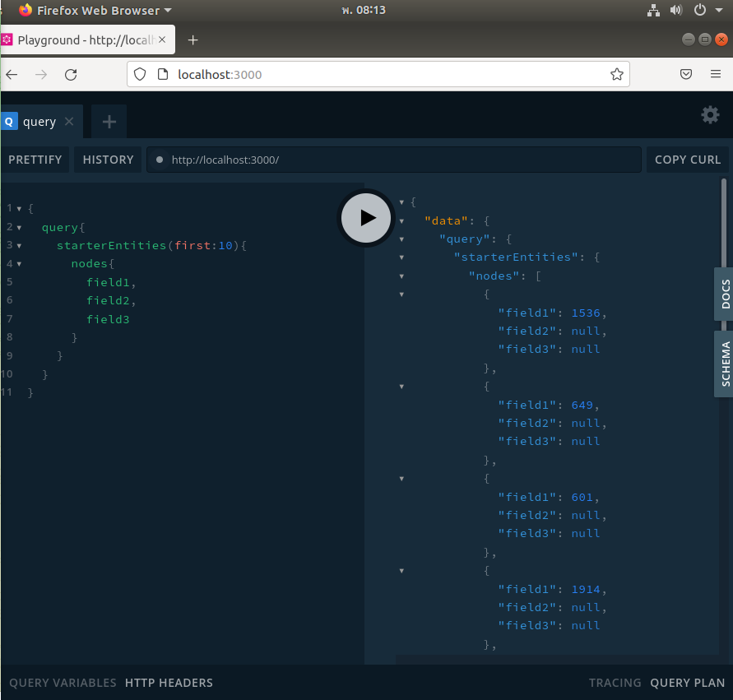
Task: Open the Playground settings gear
Action: pos(709,114)
